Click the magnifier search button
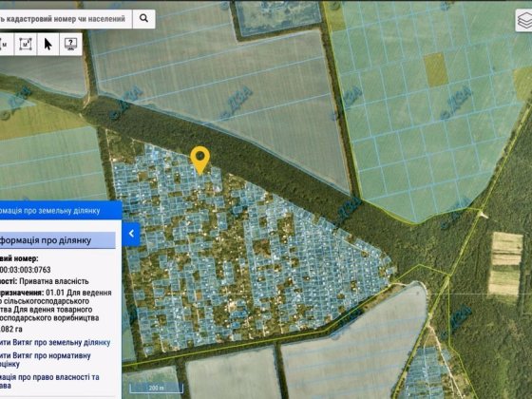 click(x=143, y=18)
